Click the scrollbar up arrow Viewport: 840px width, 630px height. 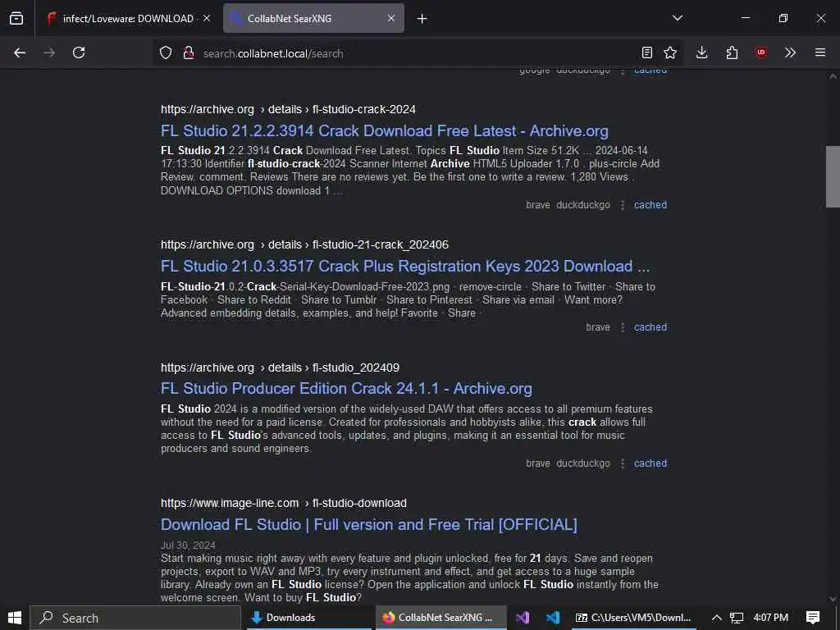point(833,76)
